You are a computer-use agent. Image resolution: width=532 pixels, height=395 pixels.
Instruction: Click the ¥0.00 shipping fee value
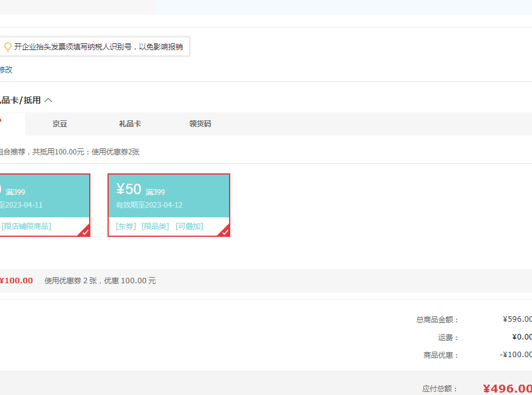click(522, 336)
